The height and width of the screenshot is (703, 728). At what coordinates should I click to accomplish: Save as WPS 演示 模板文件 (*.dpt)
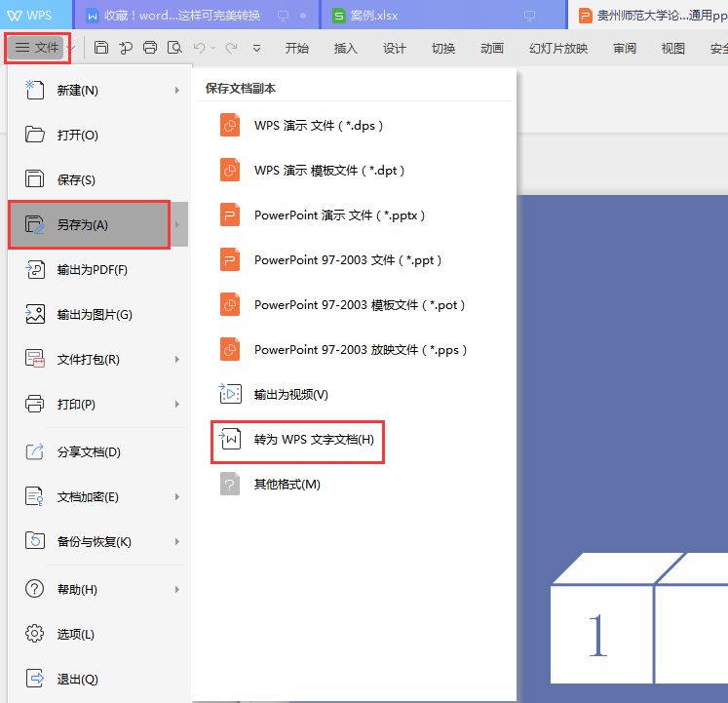point(355,171)
